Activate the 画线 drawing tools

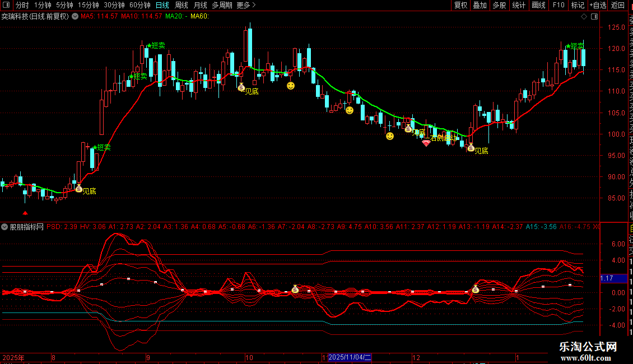538,5
